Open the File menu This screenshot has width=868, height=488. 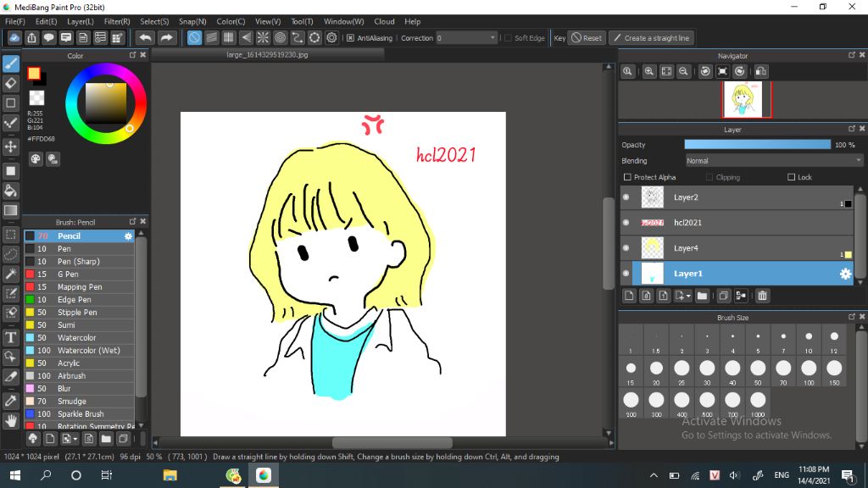click(x=15, y=21)
